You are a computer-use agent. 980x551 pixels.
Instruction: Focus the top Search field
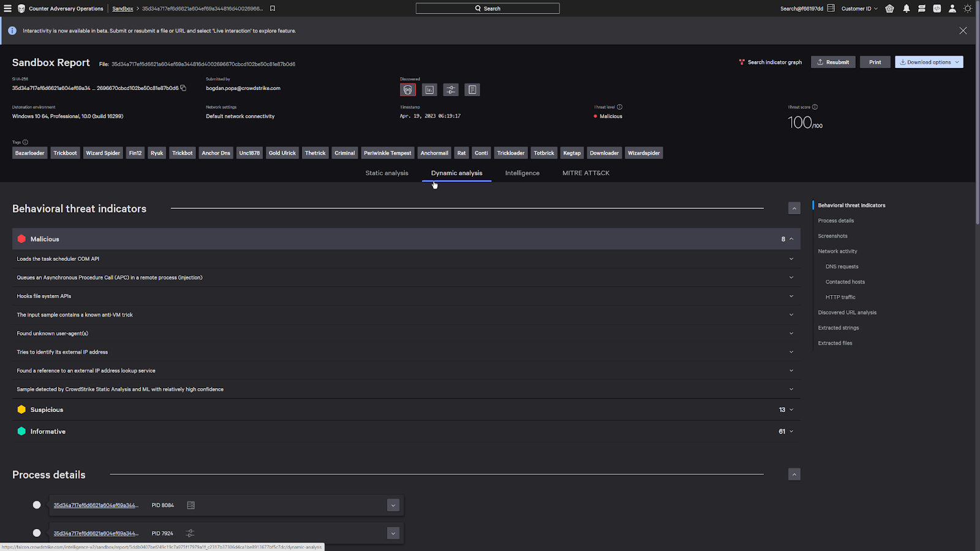pyautogui.click(x=488, y=9)
